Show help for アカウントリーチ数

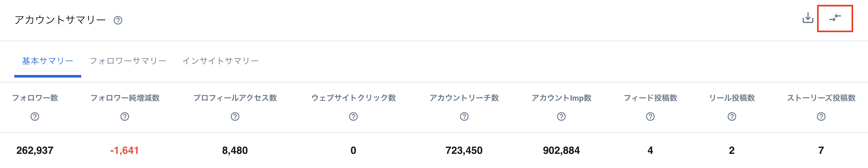[464, 117]
